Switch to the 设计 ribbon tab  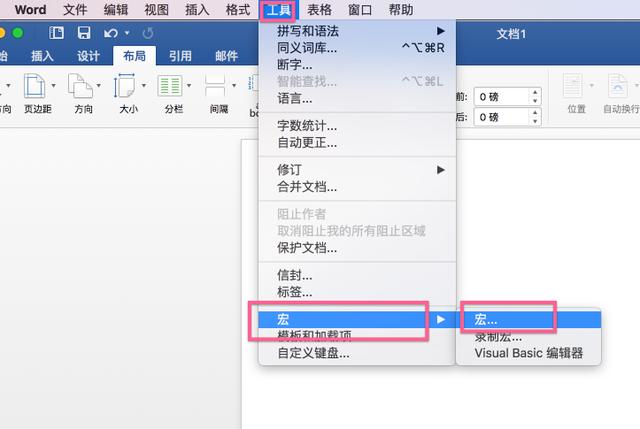pyautogui.click(x=88, y=56)
